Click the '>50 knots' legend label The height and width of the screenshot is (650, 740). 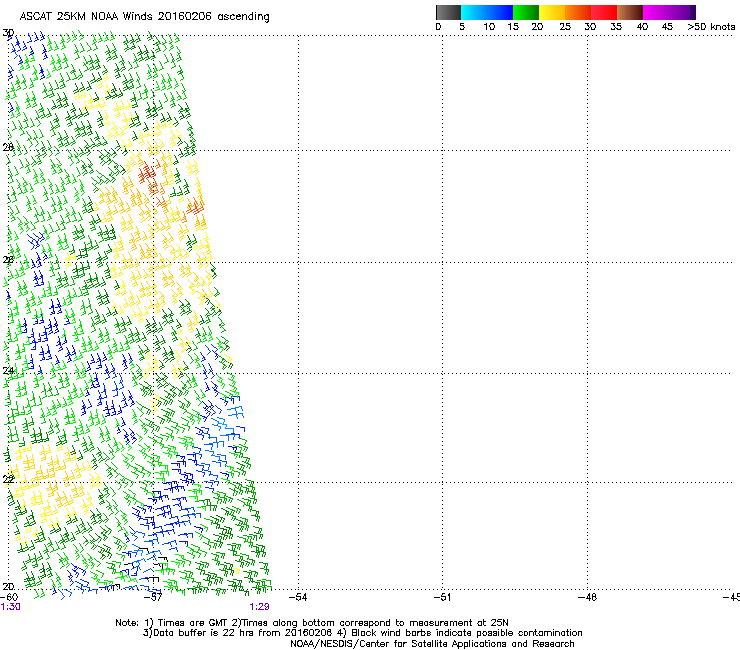[x=711, y=27]
